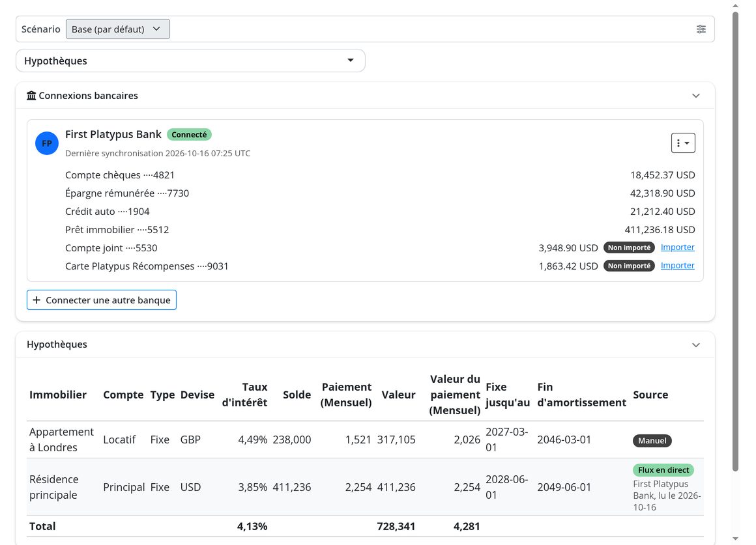756x545 pixels.
Task: Select the Résidence principale row
Action: 365,486
